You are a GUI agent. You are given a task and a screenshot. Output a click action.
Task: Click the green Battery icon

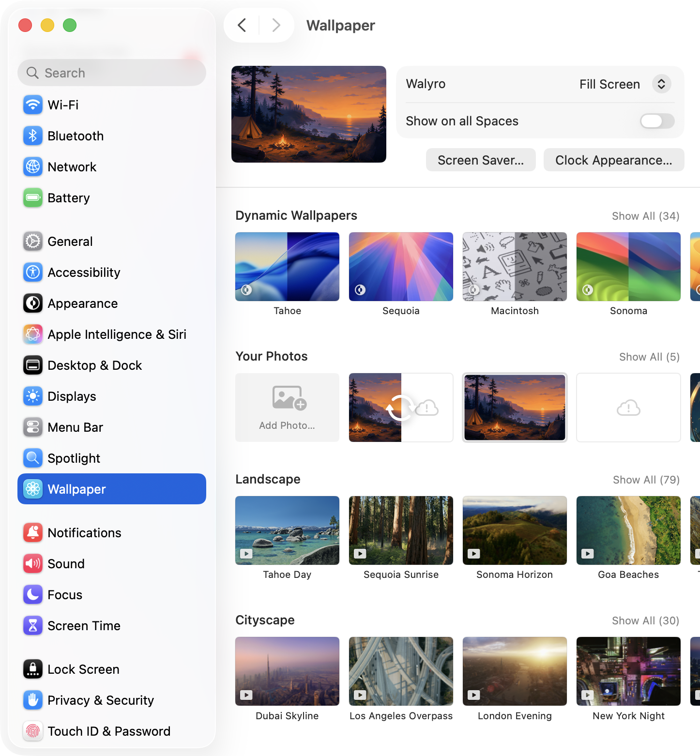point(33,197)
